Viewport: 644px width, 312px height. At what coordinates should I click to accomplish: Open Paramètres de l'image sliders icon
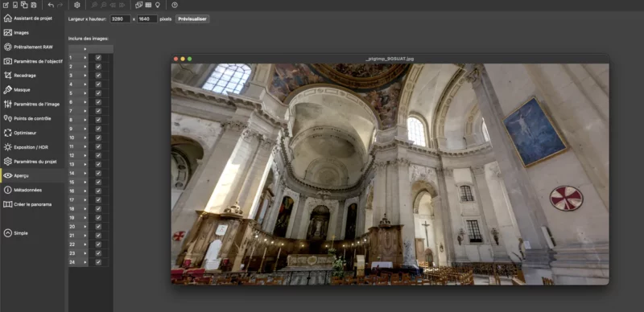click(7, 104)
